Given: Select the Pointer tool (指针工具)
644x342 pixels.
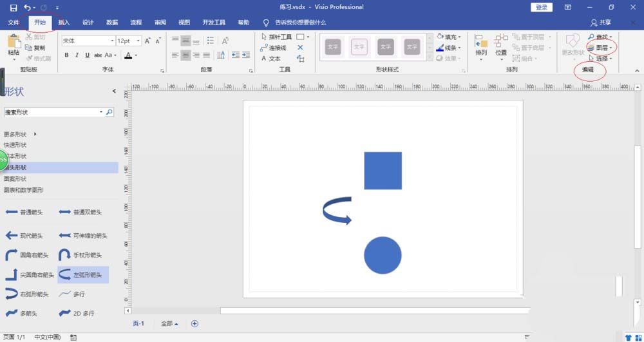Looking at the screenshot, I should coord(276,37).
